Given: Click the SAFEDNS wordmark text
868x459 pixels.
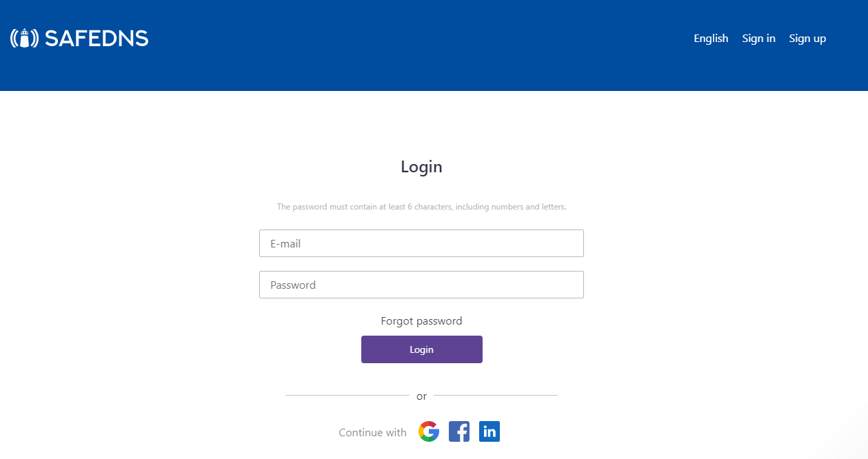Looking at the screenshot, I should 97,39.
